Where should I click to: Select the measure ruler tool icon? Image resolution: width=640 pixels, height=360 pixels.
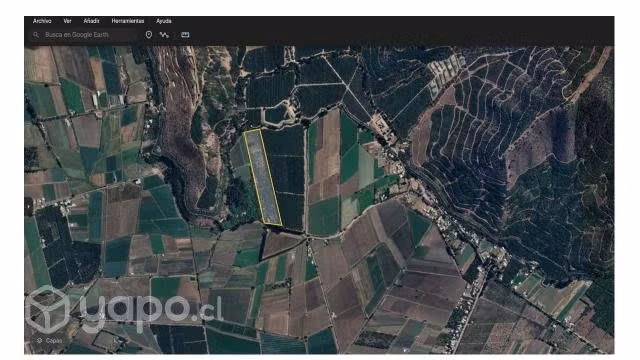tap(185, 35)
